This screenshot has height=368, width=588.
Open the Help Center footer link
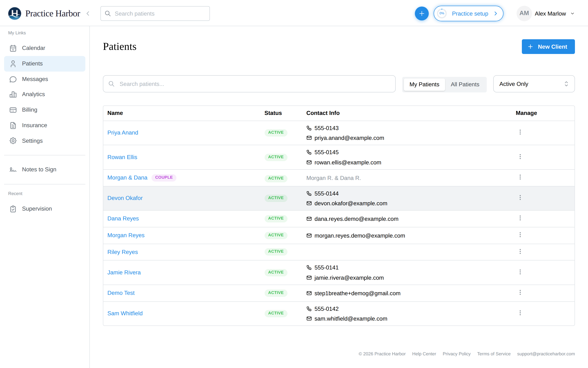pos(424,354)
